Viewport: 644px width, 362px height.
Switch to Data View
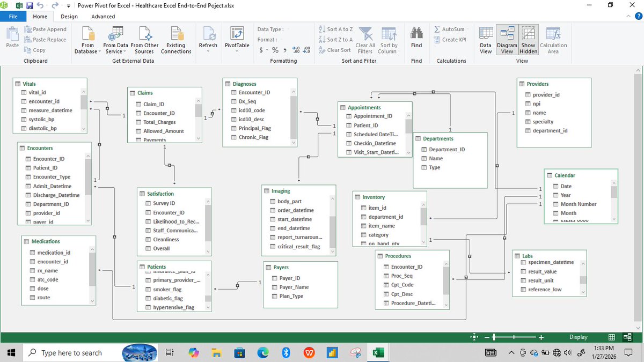point(486,40)
